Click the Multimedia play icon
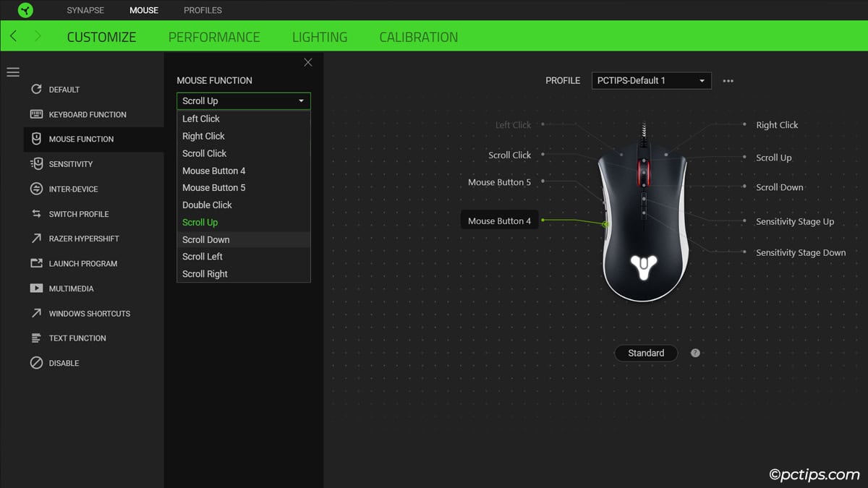868x488 pixels. tap(36, 288)
